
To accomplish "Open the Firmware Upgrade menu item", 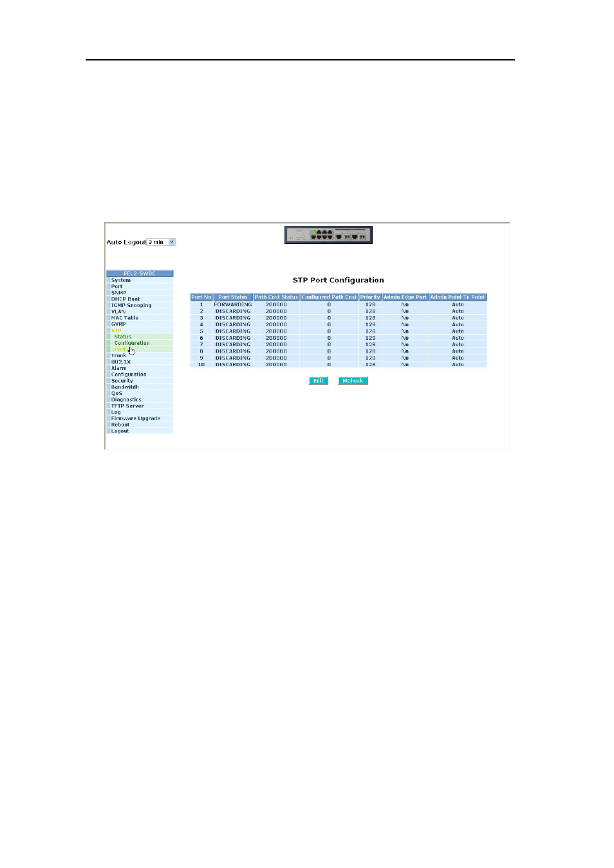I will 136,418.
